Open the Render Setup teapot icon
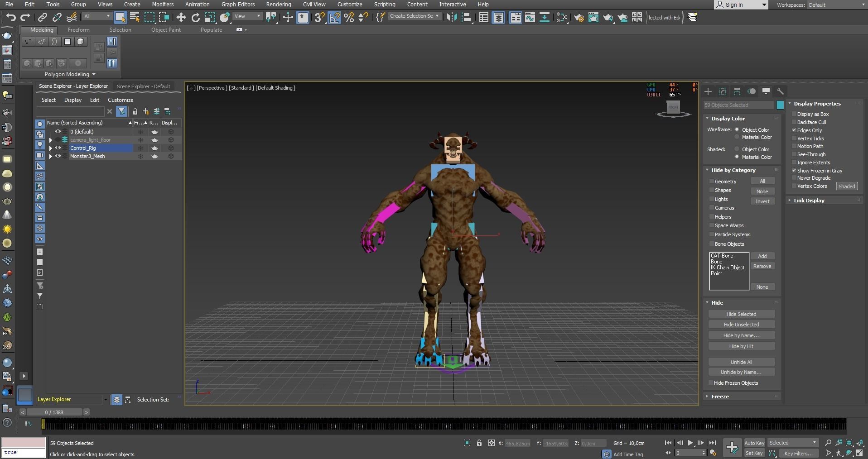The height and width of the screenshot is (459, 868). (579, 17)
